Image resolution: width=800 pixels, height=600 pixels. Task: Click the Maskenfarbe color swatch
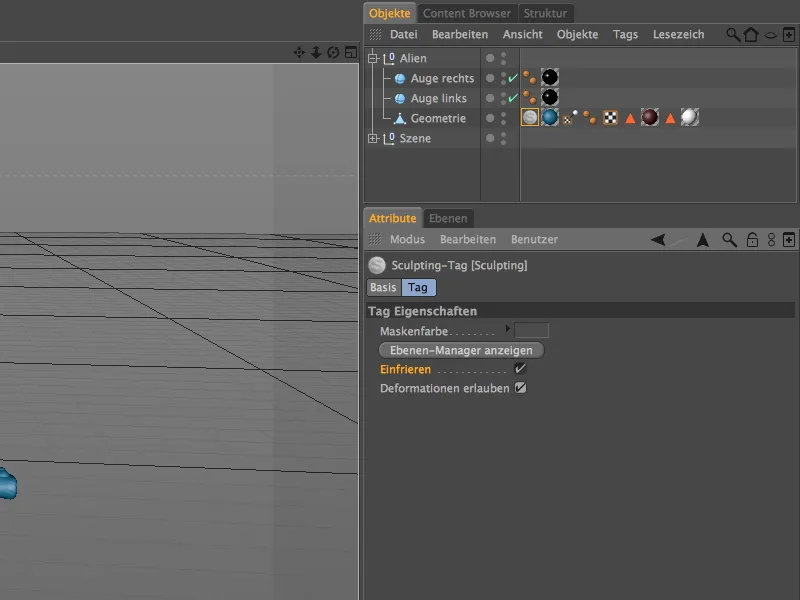tap(531, 330)
